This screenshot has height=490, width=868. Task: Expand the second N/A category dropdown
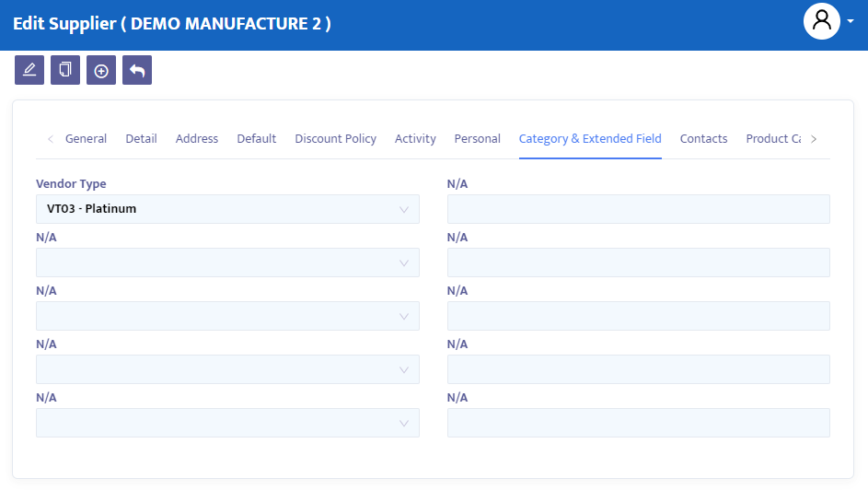point(227,316)
